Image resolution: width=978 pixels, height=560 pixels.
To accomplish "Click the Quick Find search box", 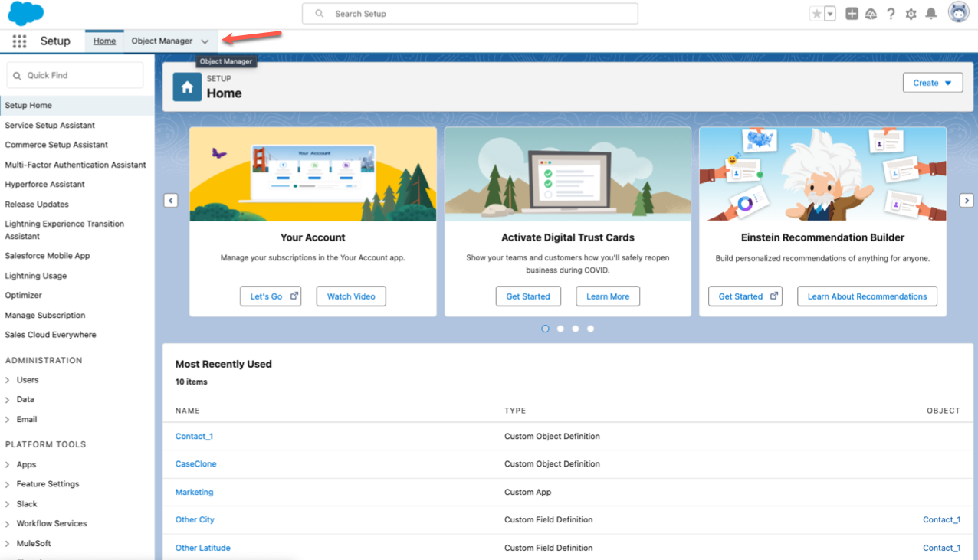I will tap(75, 75).
